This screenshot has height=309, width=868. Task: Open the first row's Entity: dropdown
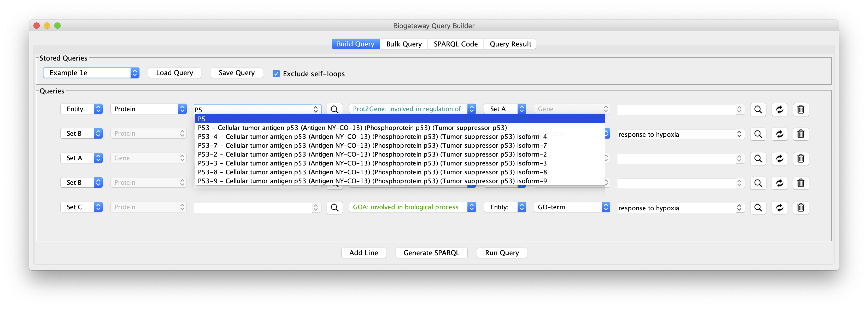click(81, 109)
